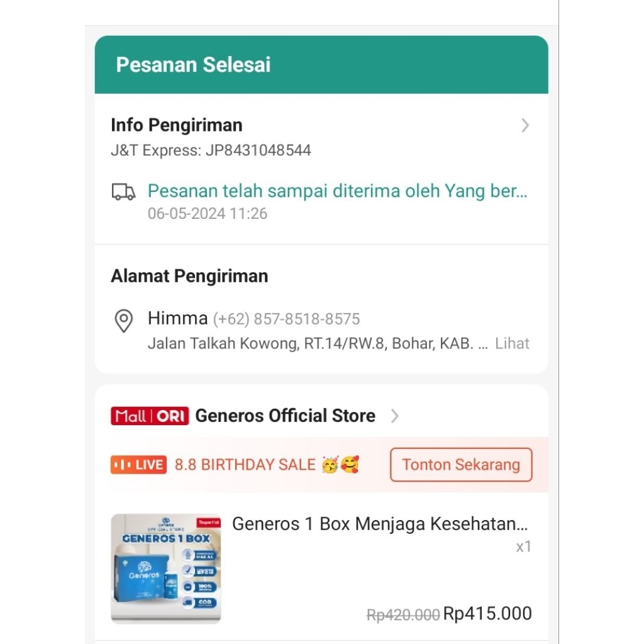Click the Rp415.000 product price

point(487,613)
